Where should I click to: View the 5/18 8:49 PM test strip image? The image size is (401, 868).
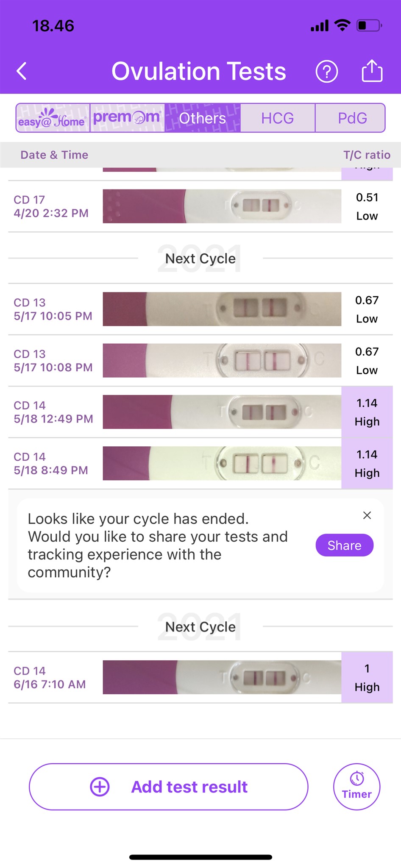(222, 463)
